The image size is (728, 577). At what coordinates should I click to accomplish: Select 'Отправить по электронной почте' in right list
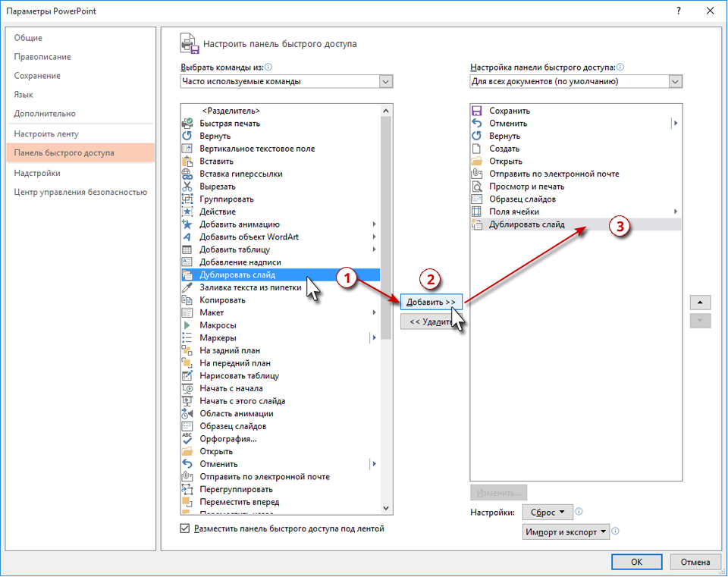coord(576,174)
